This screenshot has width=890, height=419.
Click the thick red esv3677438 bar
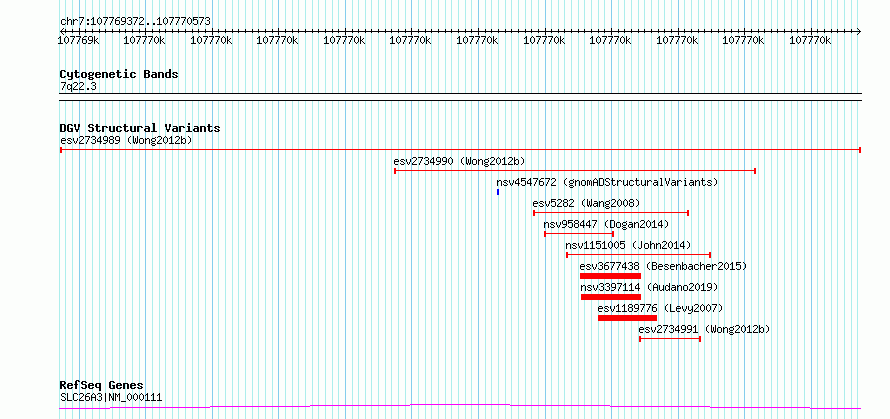pos(610,276)
